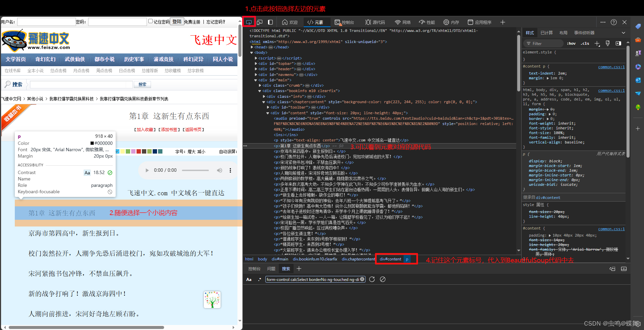
Task: Add a new tool tab with plus icon
Action: point(503,22)
